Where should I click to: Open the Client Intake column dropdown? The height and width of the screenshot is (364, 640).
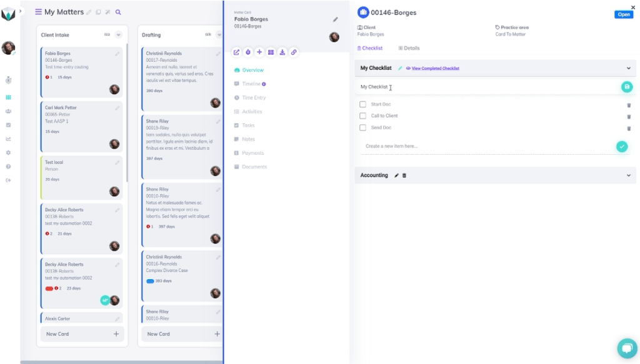pyautogui.click(x=118, y=35)
